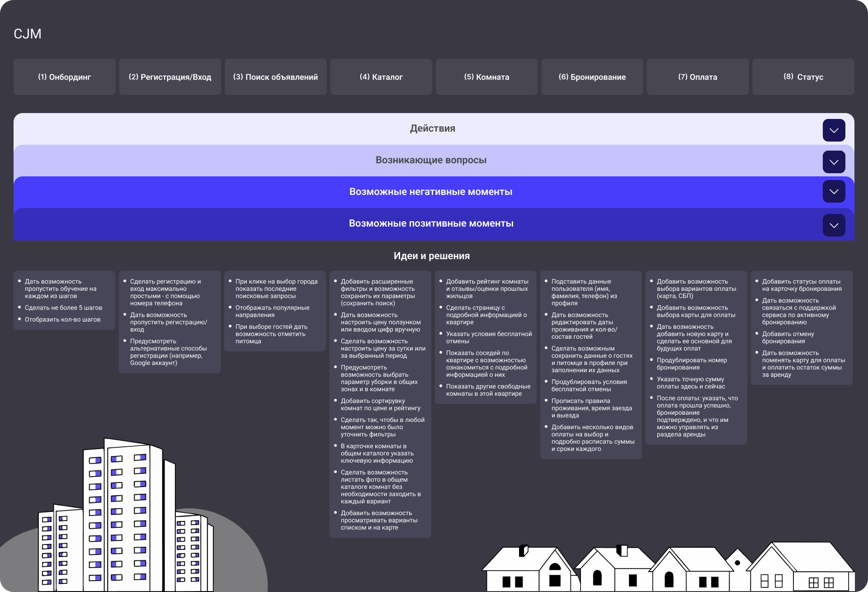
Task: Click 'Подставить данные пользователя' item
Action: 584,292
